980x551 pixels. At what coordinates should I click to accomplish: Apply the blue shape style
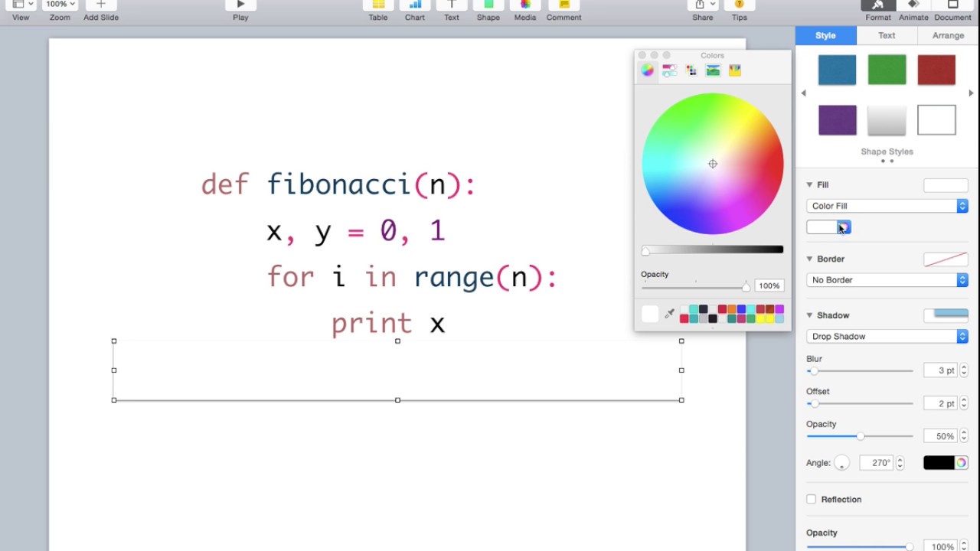coord(837,70)
